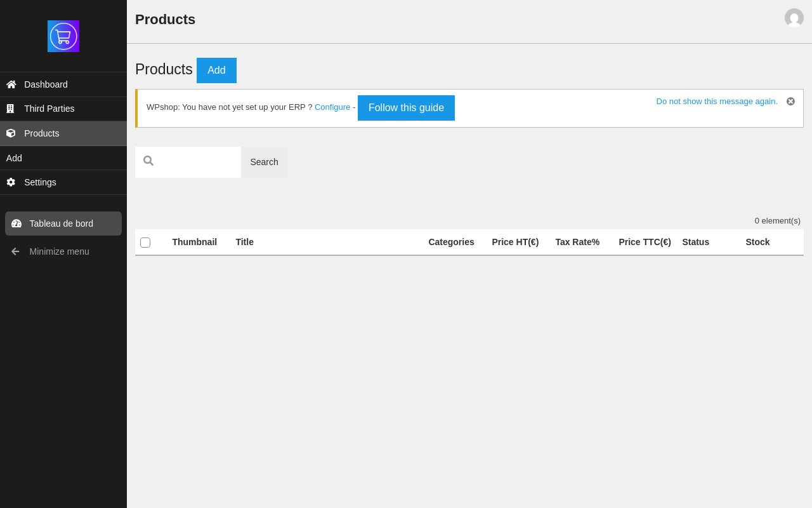
Task: Click the Price TTC(€) column header
Action: tap(645, 242)
